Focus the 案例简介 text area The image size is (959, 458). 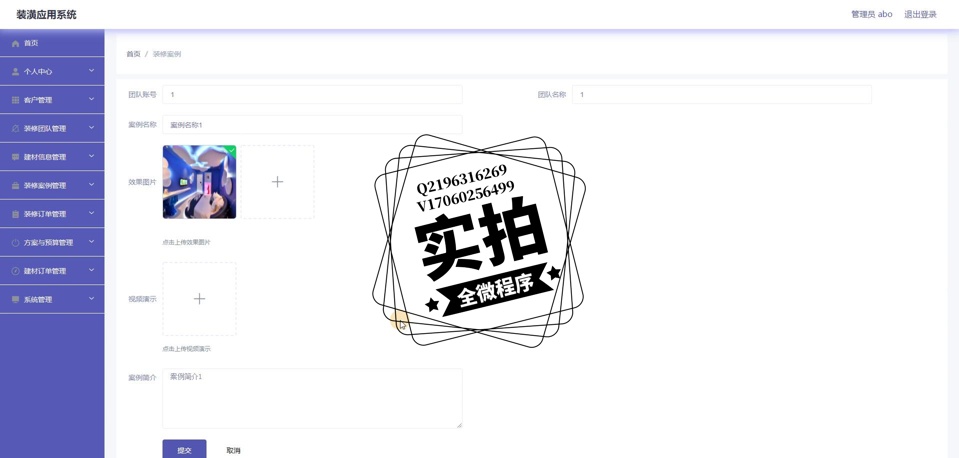pyautogui.click(x=312, y=398)
